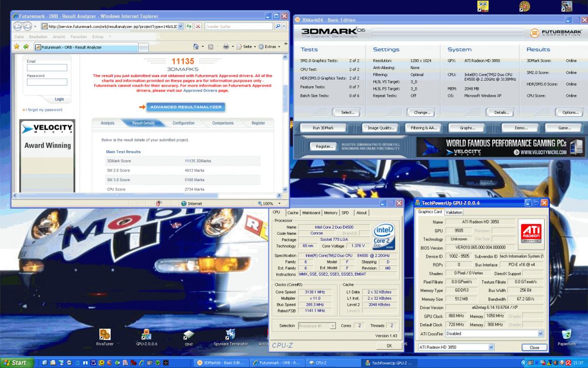Click the IE refresh page icon
The width and height of the screenshot is (588, 368).
(189, 26)
